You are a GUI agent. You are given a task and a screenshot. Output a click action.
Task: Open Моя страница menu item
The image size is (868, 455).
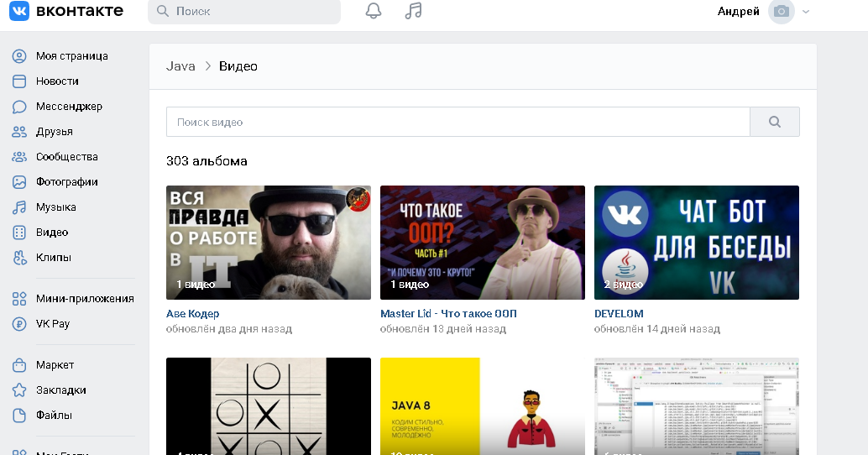click(x=72, y=56)
